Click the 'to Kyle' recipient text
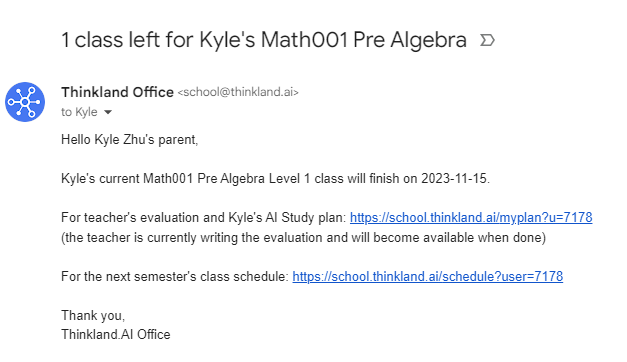 pyautogui.click(x=79, y=112)
